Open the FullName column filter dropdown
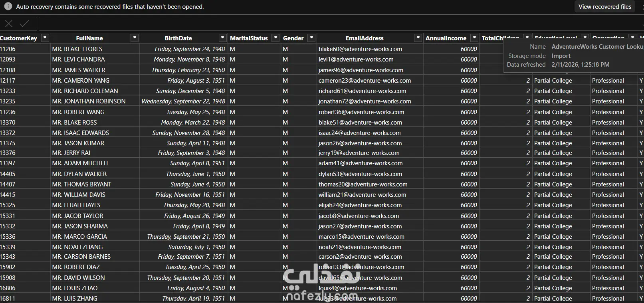 135,38
